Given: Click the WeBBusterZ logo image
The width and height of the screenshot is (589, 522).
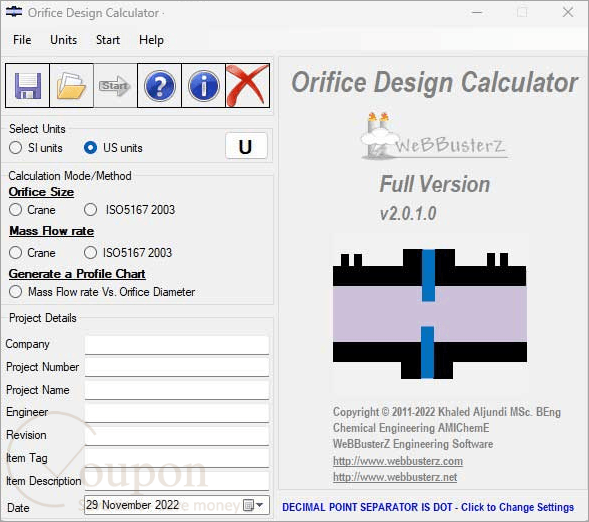Looking at the screenshot, I should click(x=434, y=136).
